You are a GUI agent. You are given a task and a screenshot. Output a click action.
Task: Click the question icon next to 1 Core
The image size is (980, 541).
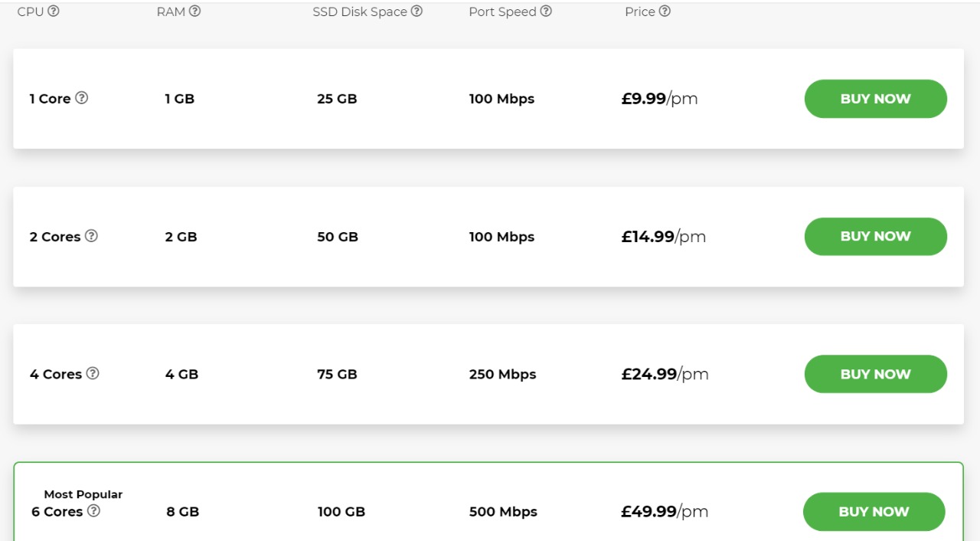tap(81, 98)
